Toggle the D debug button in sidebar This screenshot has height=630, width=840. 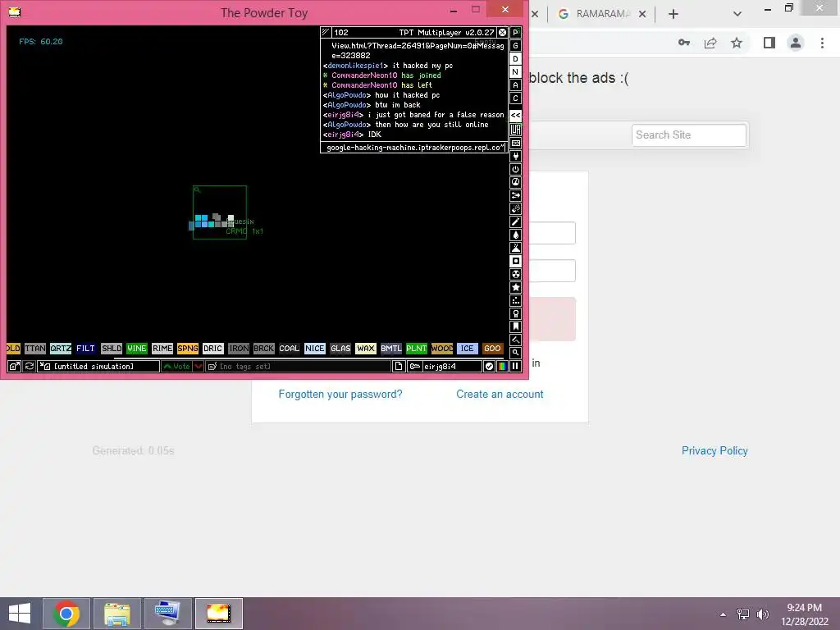pos(515,59)
